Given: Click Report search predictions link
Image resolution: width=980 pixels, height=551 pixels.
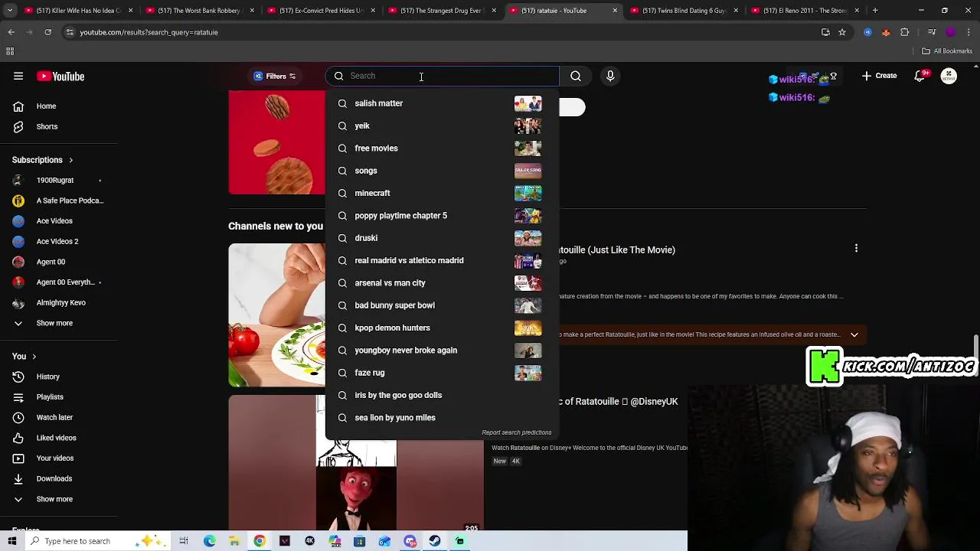Looking at the screenshot, I should [x=516, y=432].
